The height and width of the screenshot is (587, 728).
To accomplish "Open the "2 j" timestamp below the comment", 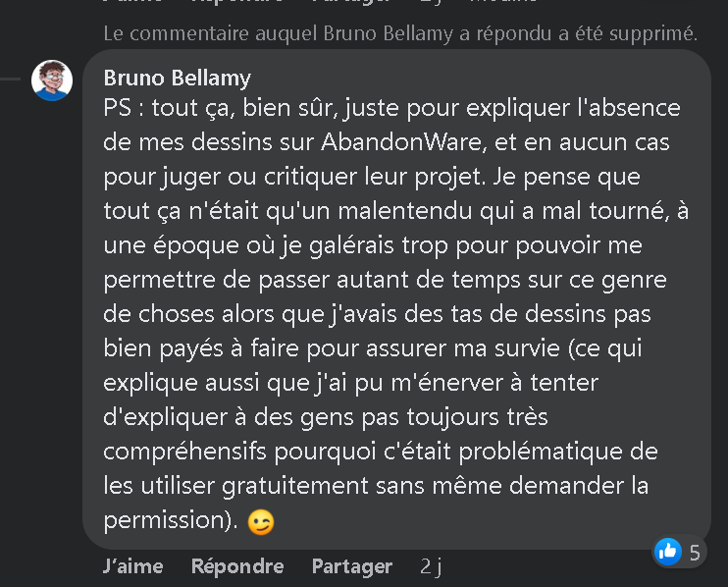I will click(x=432, y=566).
